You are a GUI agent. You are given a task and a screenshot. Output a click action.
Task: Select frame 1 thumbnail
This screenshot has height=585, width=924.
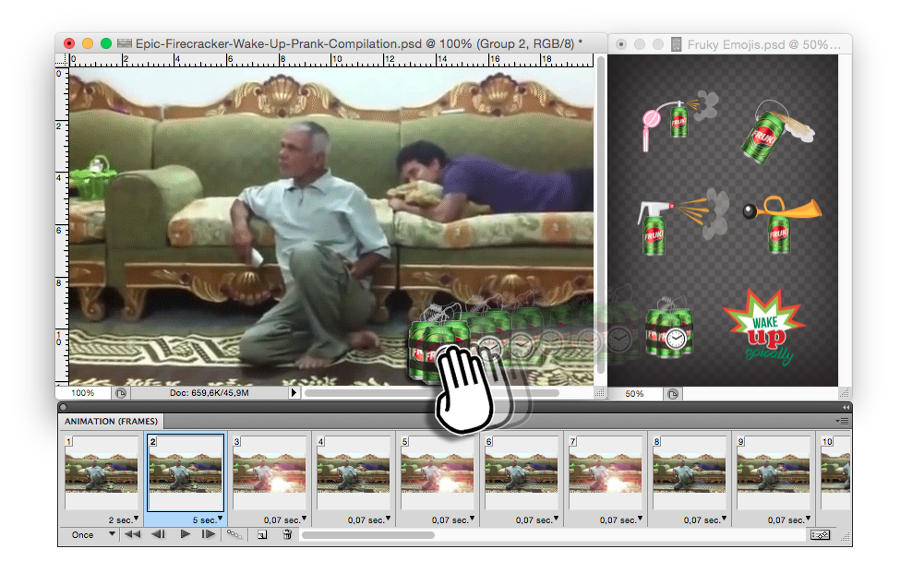[102, 472]
